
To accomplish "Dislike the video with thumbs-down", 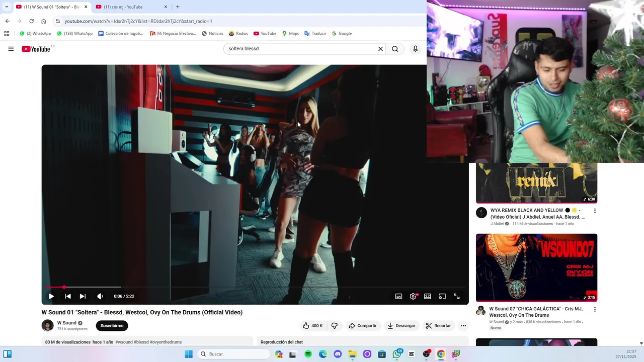I will [x=335, y=326].
